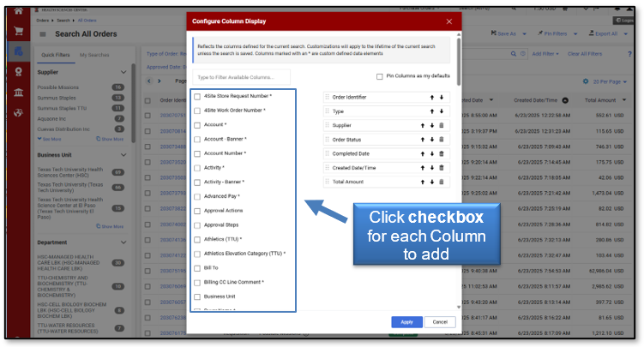Check Business Unit column
644x347 pixels.
pos(197,297)
